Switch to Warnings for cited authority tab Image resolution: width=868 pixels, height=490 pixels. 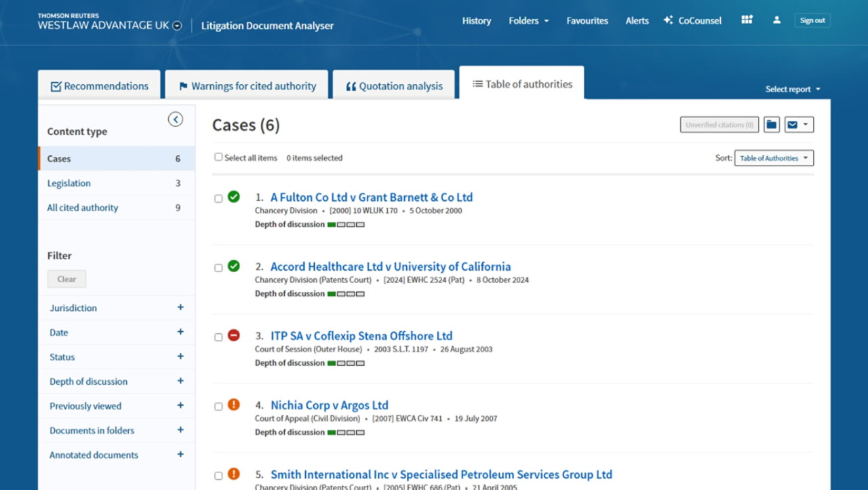(x=247, y=86)
